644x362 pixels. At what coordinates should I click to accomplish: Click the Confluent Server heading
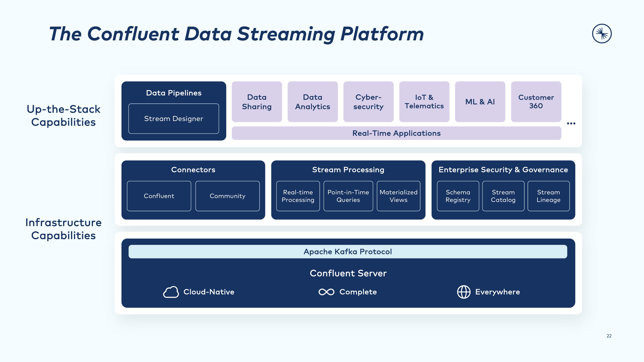pyautogui.click(x=348, y=273)
